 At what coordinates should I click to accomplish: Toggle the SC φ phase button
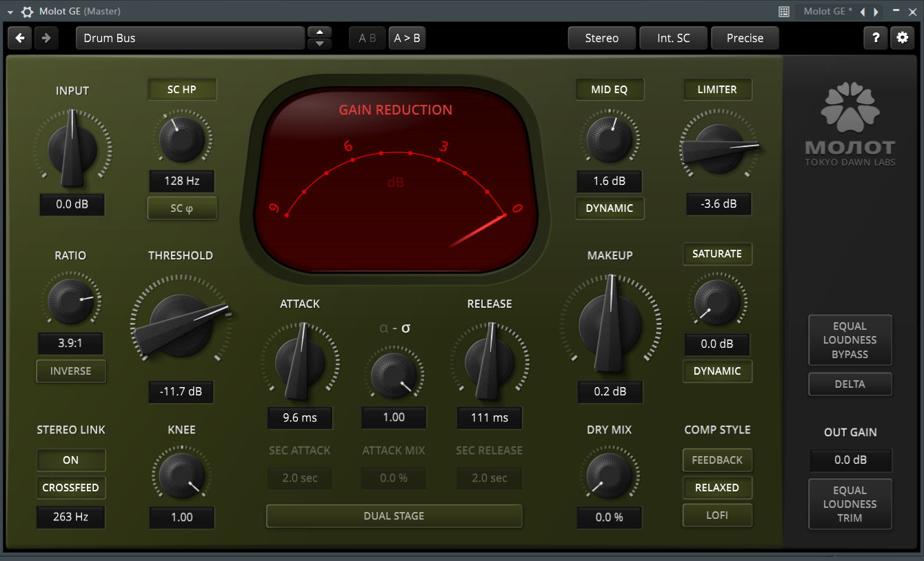point(182,208)
